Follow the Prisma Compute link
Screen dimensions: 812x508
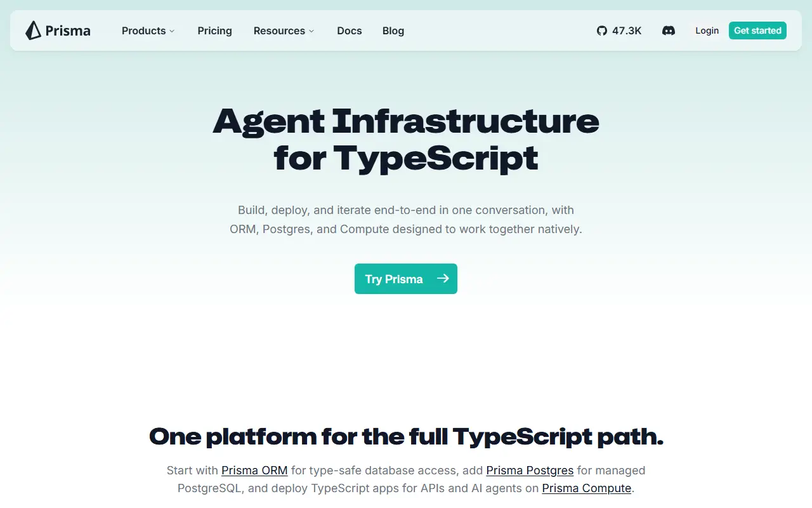coord(587,488)
